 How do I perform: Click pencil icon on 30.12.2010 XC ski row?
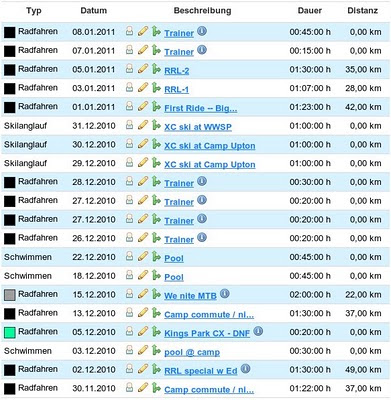click(143, 144)
